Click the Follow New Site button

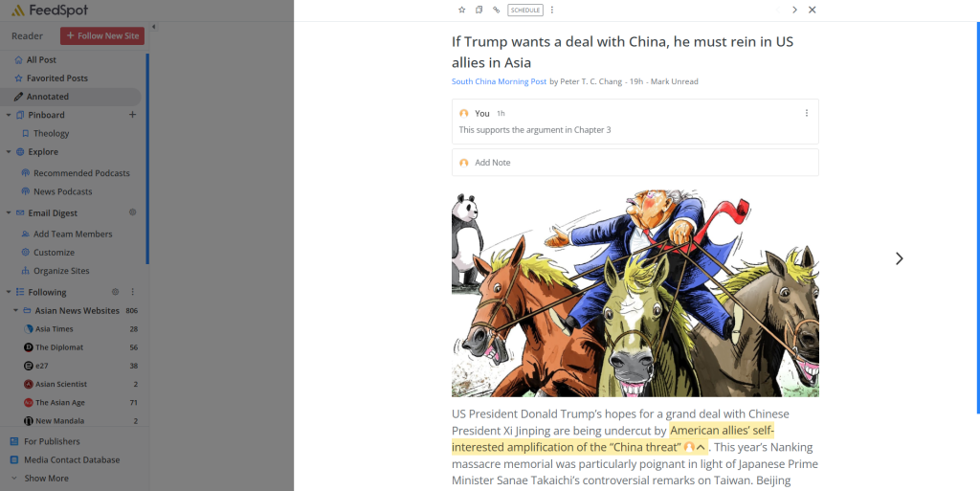tap(102, 36)
